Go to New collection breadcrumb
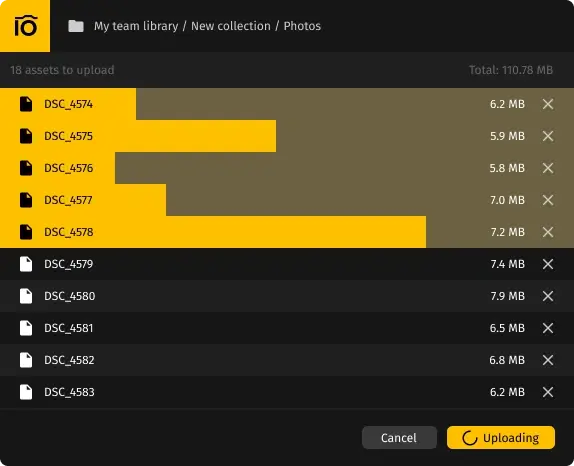The width and height of the screenshot is (574, 466). (x=231, y=26)
